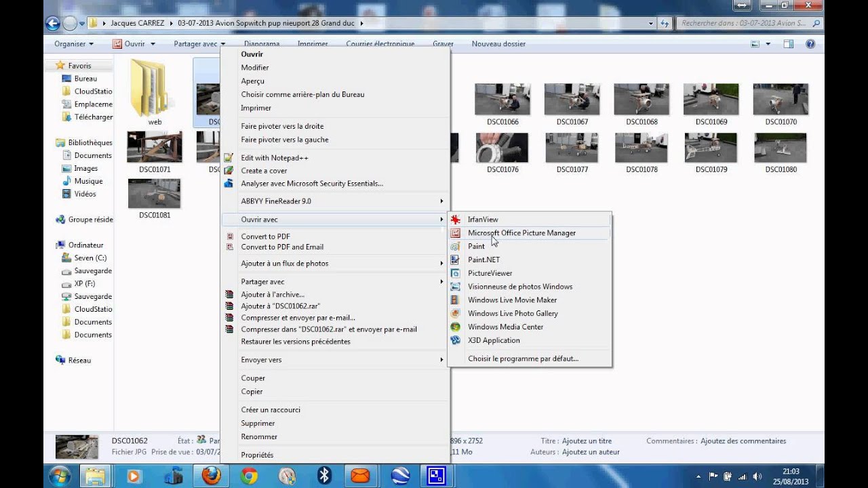Select Bureau in Favoris
The height and width of the screenshot is (488, 868).
coord(85,79)
